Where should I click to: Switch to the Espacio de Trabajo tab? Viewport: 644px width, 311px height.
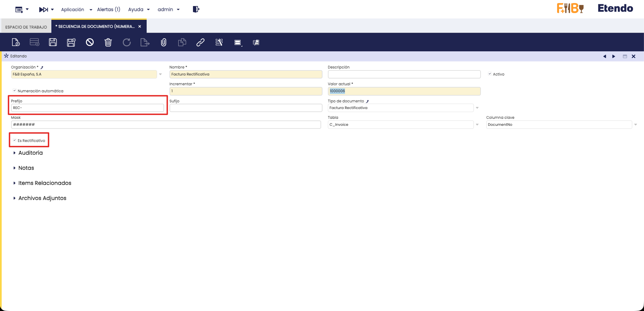26,27
